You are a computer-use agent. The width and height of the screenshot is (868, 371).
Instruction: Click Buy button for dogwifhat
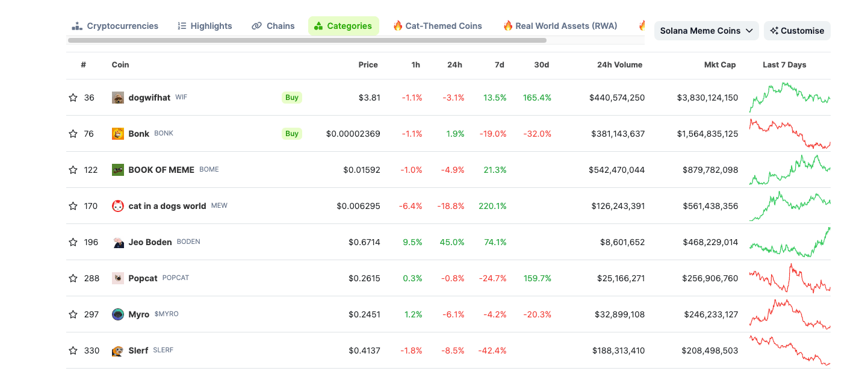click(292, 98)
